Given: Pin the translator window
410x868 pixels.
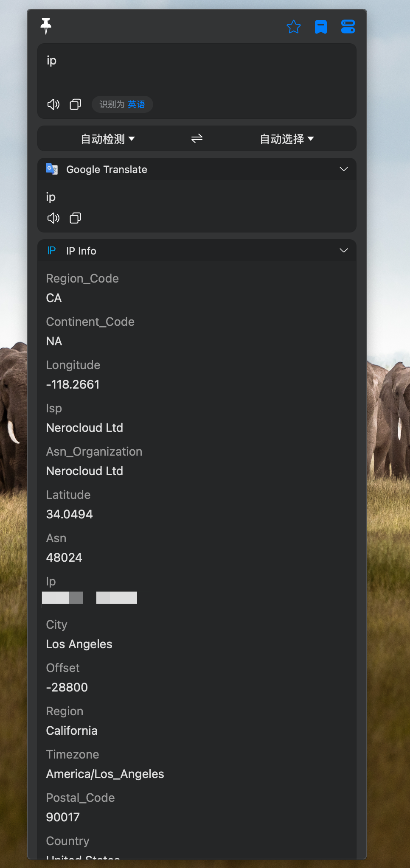Looking at the screenshot, I should coord(46,26).
